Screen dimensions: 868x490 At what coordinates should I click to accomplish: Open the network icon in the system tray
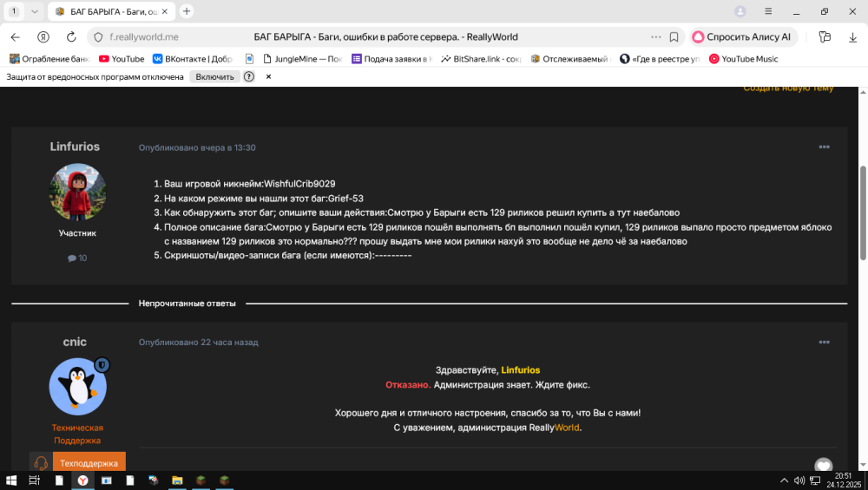pos(815,480)
